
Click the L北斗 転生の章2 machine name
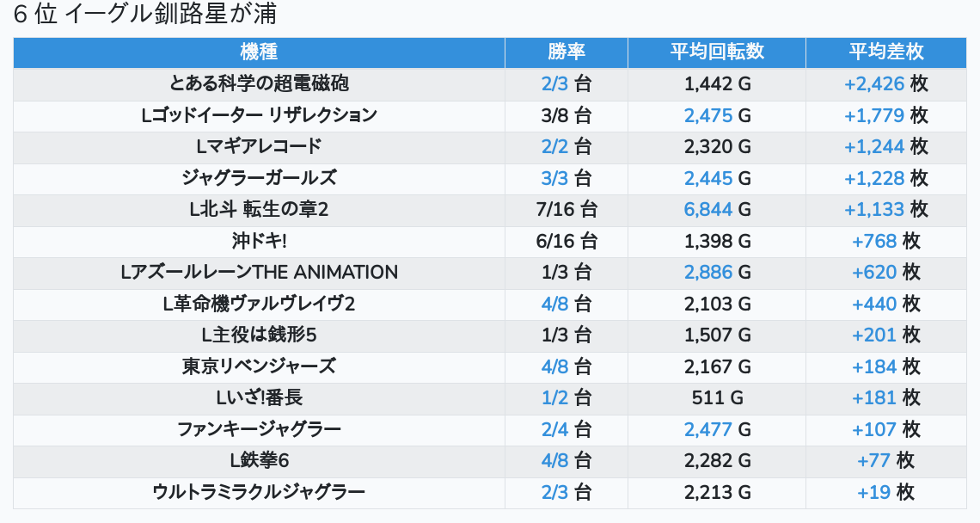[x=259, y=209]
